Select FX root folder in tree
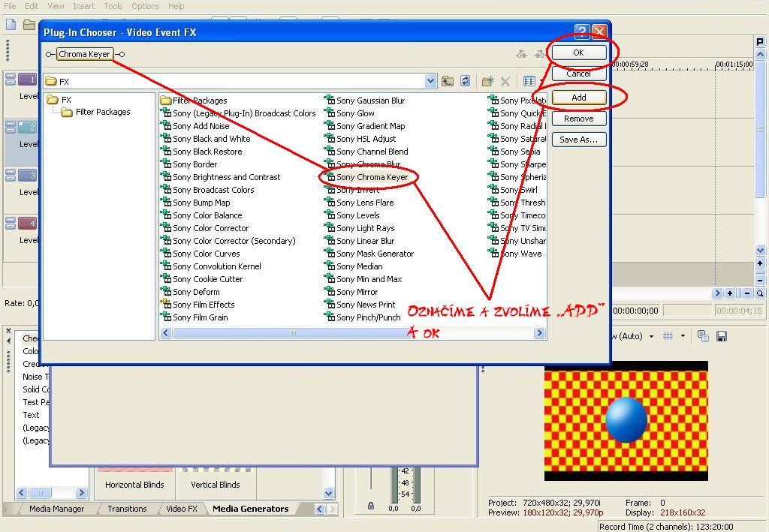 59,100
